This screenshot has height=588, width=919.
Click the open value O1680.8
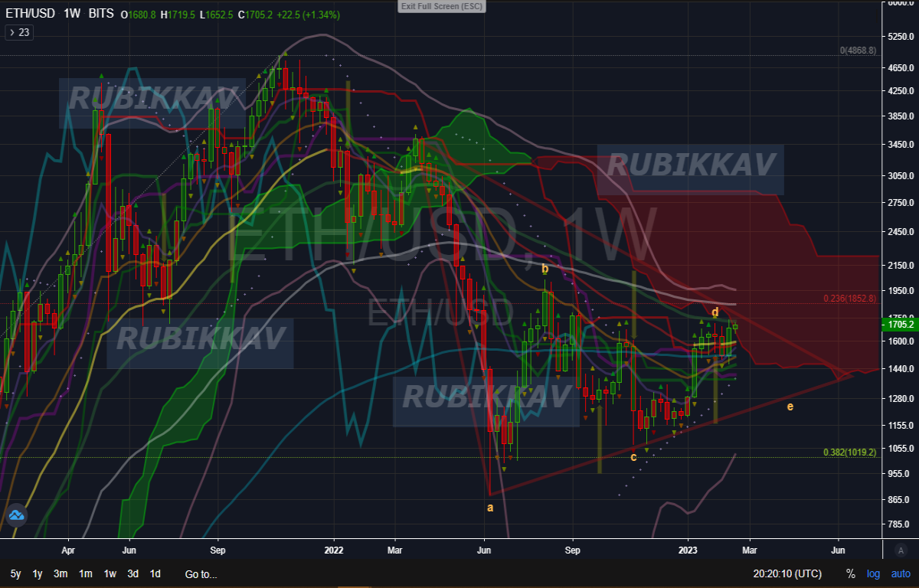click(139, 15)
